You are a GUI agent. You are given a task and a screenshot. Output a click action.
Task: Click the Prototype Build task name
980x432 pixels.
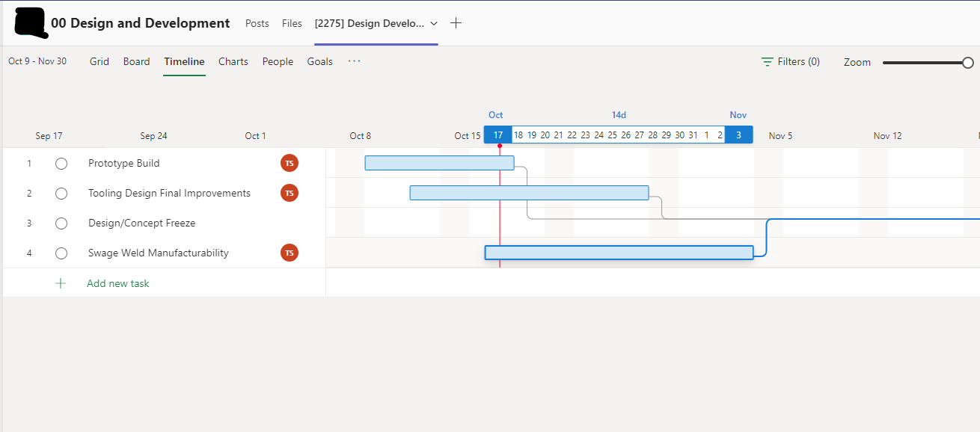(x=124, y=163)
